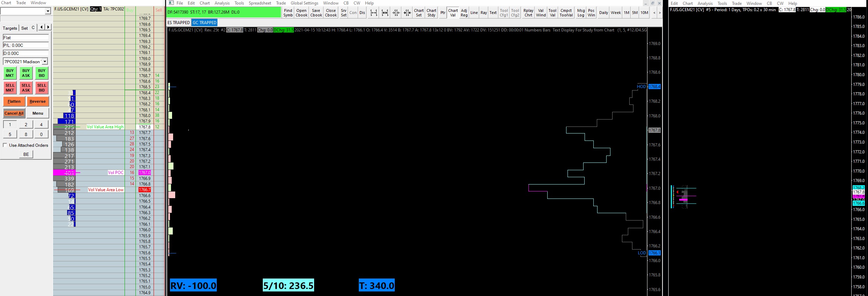Open Server Settings via Srv Set
Screen dimensions: 868x296
343,13
